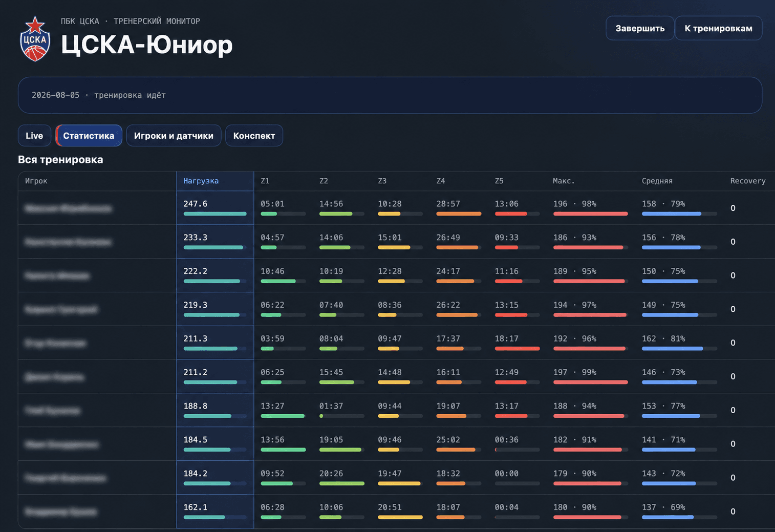The height and width of the screenshot is (532, 775).
Task: Sort by the Макс. column header
Action: click(564, 181)
